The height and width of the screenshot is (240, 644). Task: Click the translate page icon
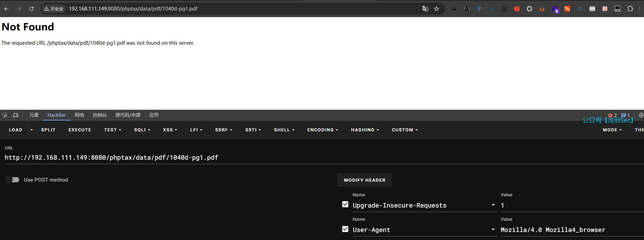tap(425, 9)
